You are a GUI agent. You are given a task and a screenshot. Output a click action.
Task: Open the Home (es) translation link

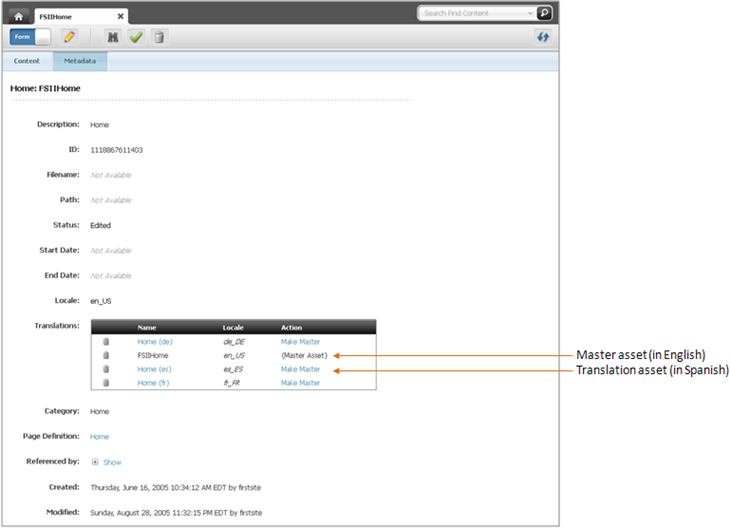(x=155, y=369)
